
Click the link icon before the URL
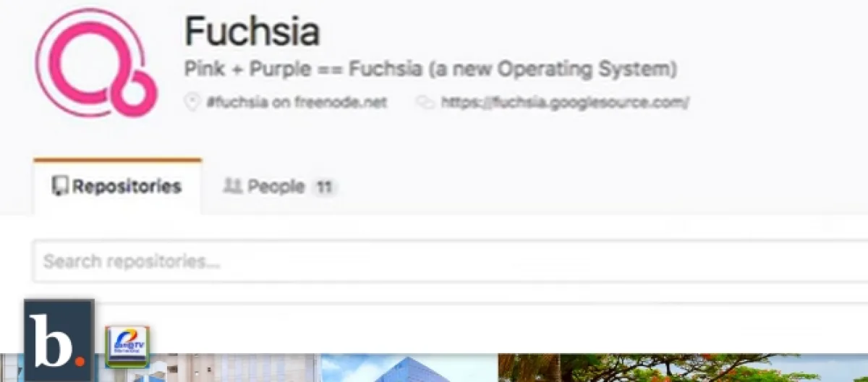coord(425,103)
